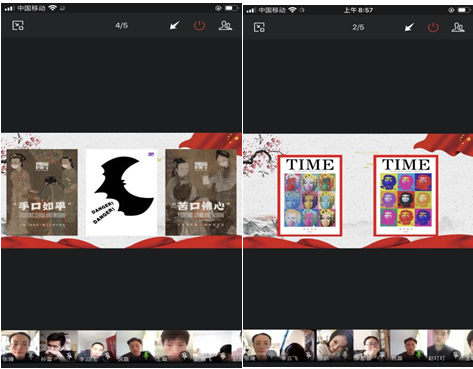Viewport: 473px width, 369px height.
Task: Tap the woman resting on her hand video tile
Action: pos(334,346)
